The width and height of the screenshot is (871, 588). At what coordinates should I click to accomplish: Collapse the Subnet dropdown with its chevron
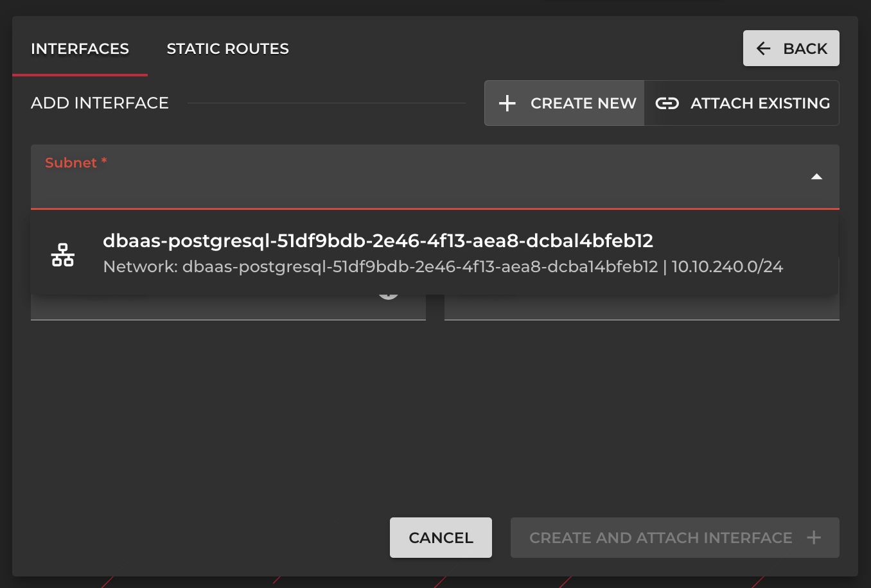tap(816, 176)
